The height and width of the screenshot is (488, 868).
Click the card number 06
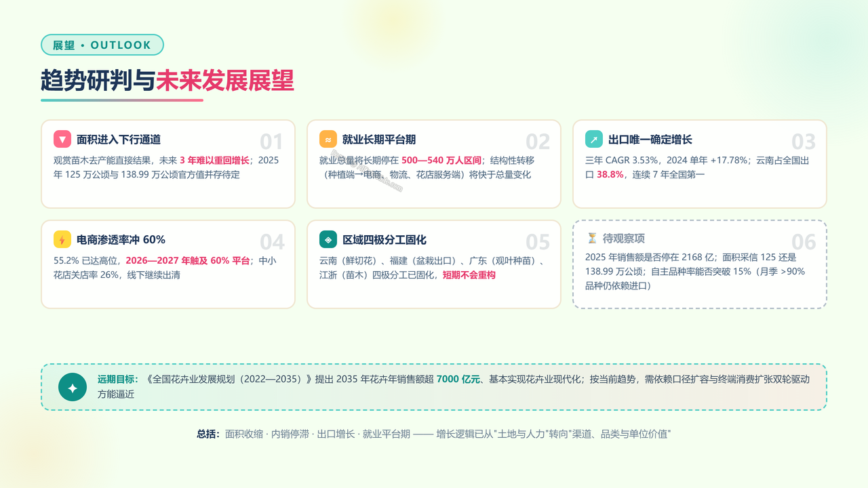click(x=803, y=242)
